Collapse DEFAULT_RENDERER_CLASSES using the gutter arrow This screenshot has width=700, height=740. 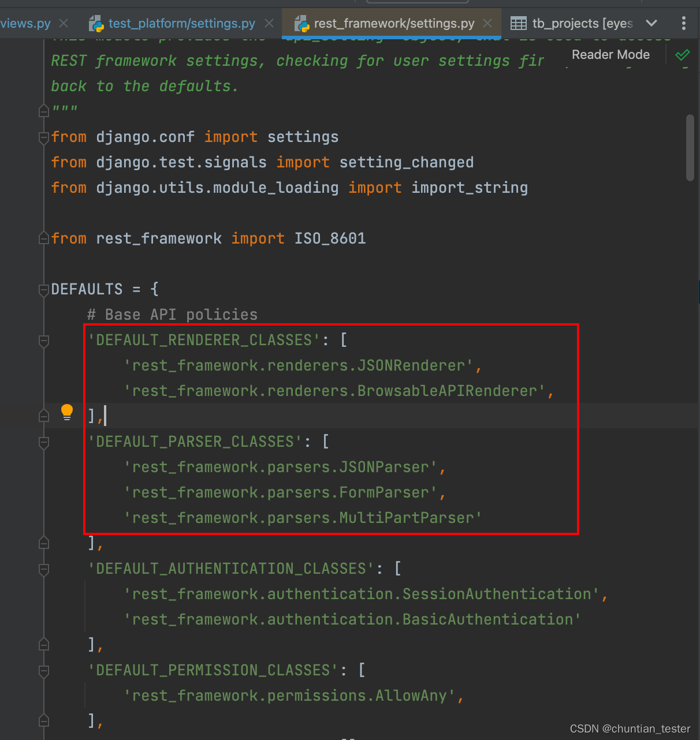point(43,341)
